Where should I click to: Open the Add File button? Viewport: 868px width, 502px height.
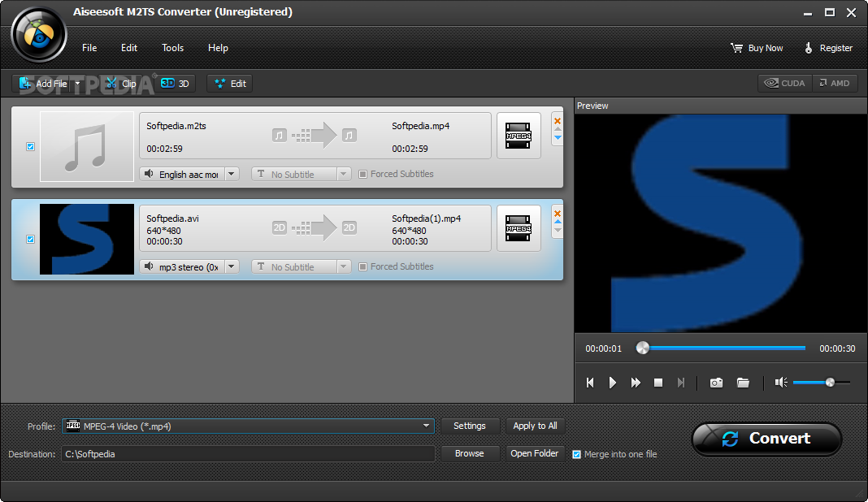[43, 84]
